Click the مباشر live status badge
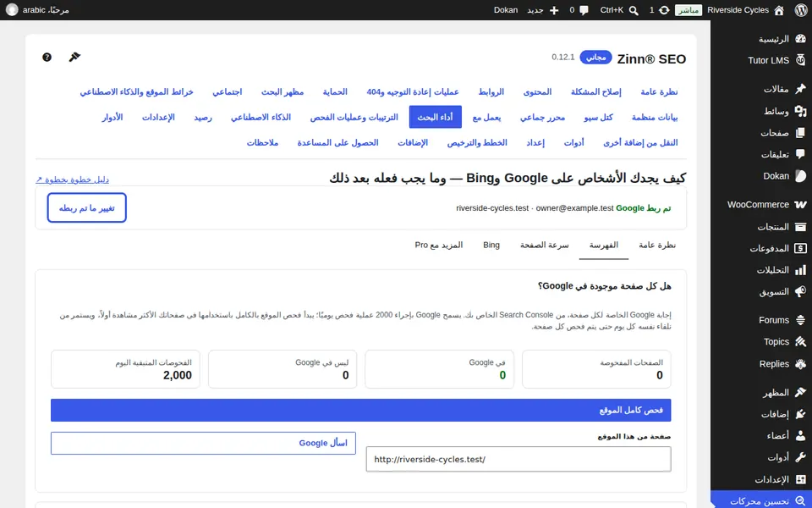The width and height of the screenshot is (812, 508). pos(689,10)
